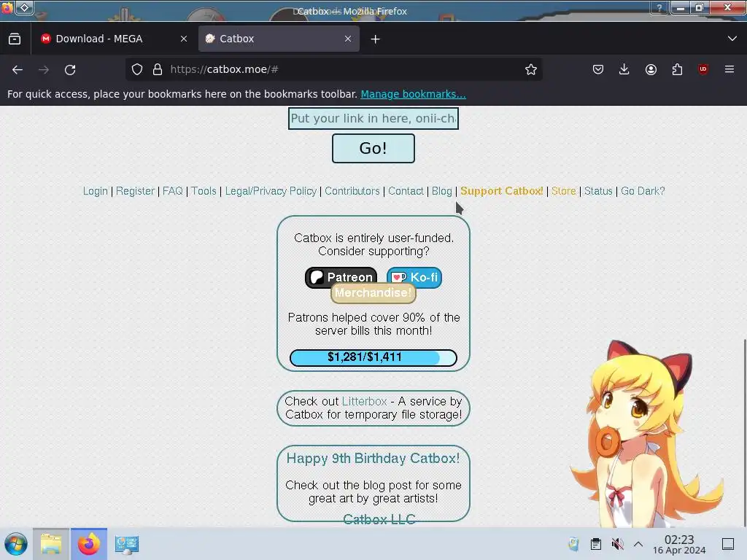The width and height of the screenshot is (747, 560).
Task: Open the Contributors link
Action: [x=352, y=191]
